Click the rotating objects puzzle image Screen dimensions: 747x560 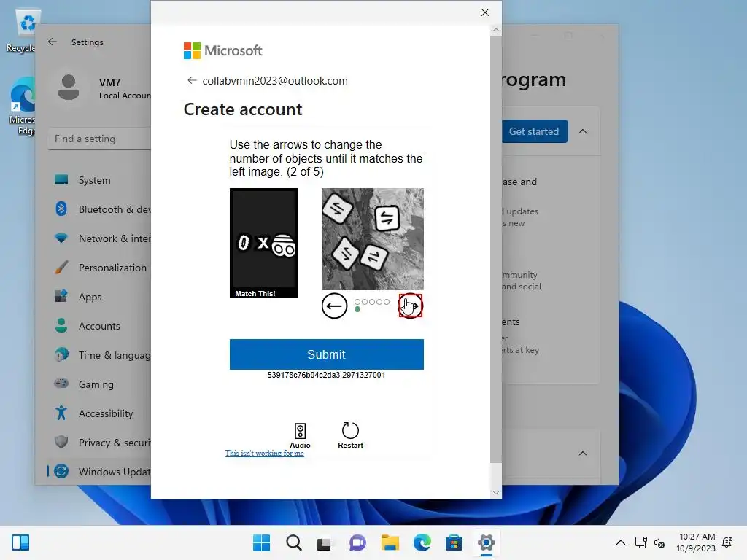point(373,239)
